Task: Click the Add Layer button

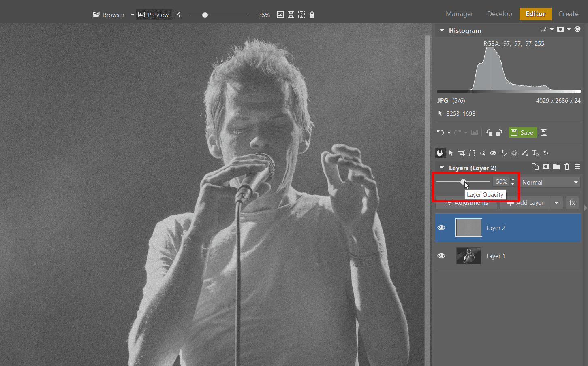Action: tap(525, 203)
